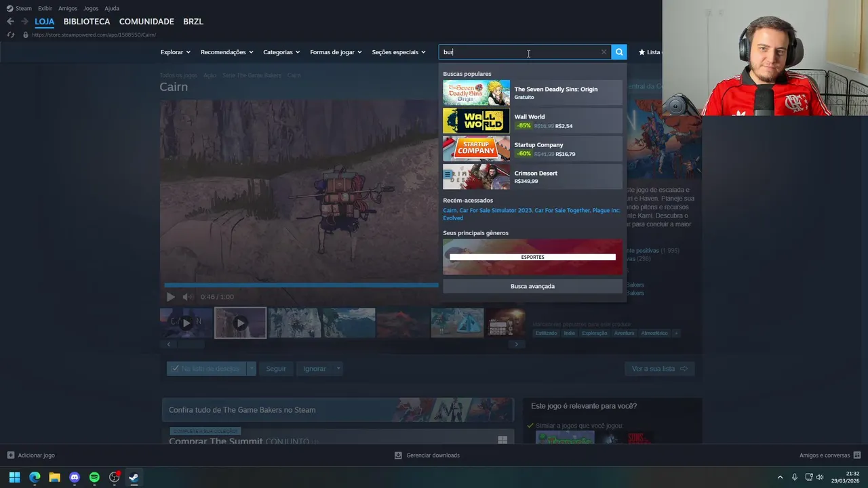Move the thumbnail strip left with the arrow

[169, 344]
